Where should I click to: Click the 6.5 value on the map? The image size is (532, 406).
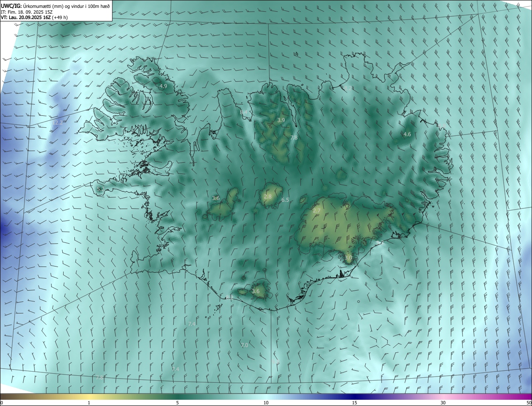pyautogui.click(x=285, y=200)
